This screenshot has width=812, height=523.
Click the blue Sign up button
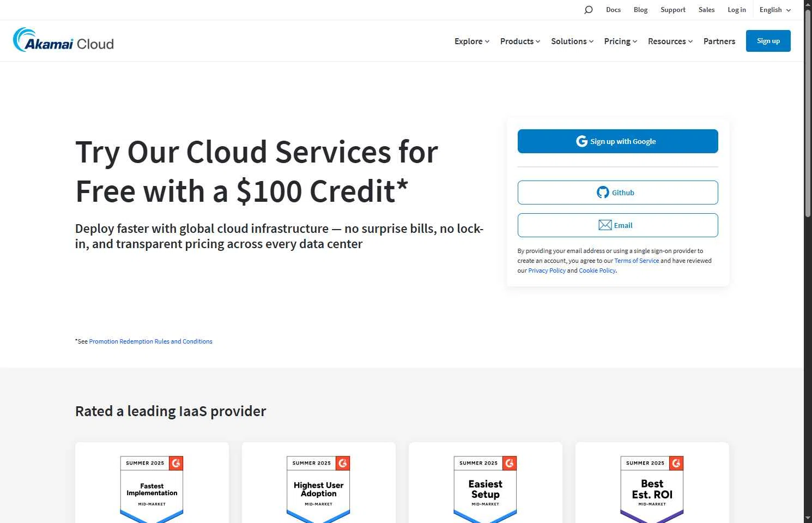point(768,41)
